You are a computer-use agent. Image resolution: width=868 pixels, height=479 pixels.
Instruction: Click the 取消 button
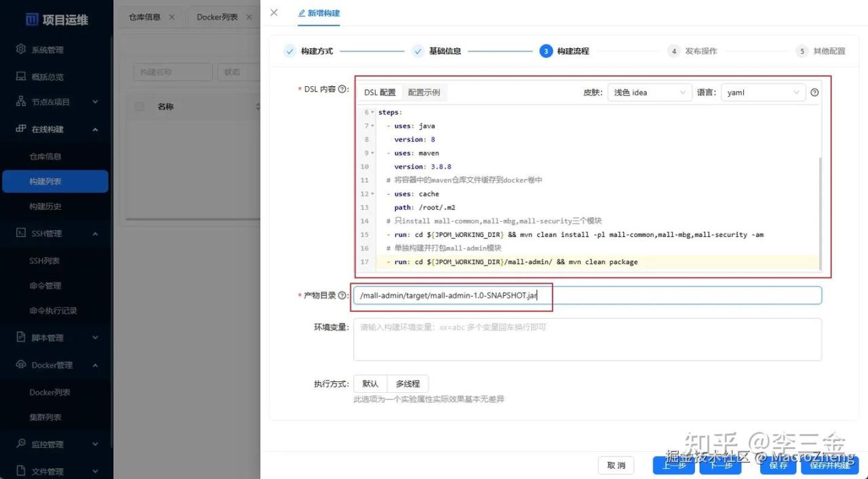[x=616, y=465]
